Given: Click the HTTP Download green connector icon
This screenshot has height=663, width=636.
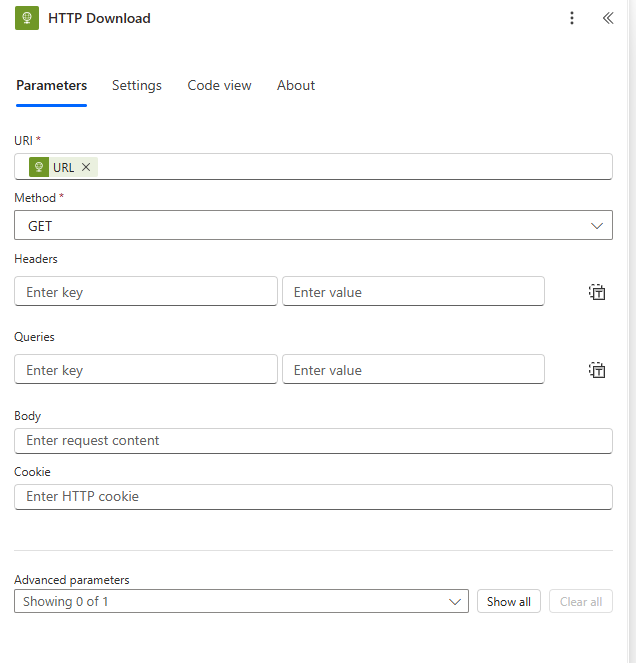Looking at the screenshot, I should 27,18.
